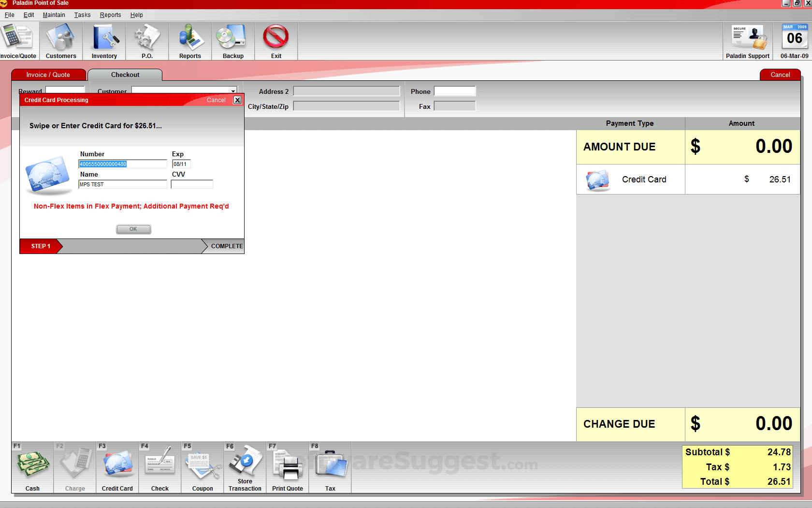Open Paladin Support
This screenshot has width=812, height=508.
coord(748,41)
